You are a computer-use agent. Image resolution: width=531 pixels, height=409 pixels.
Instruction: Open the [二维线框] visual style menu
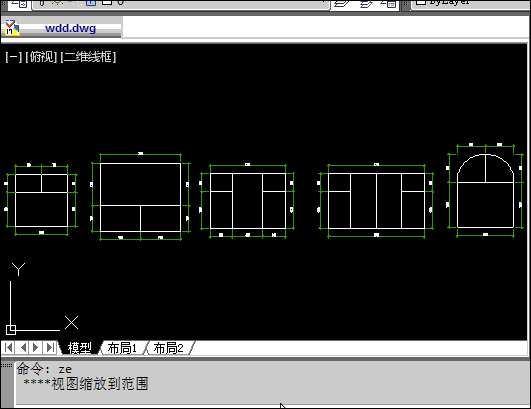point(88,57)
